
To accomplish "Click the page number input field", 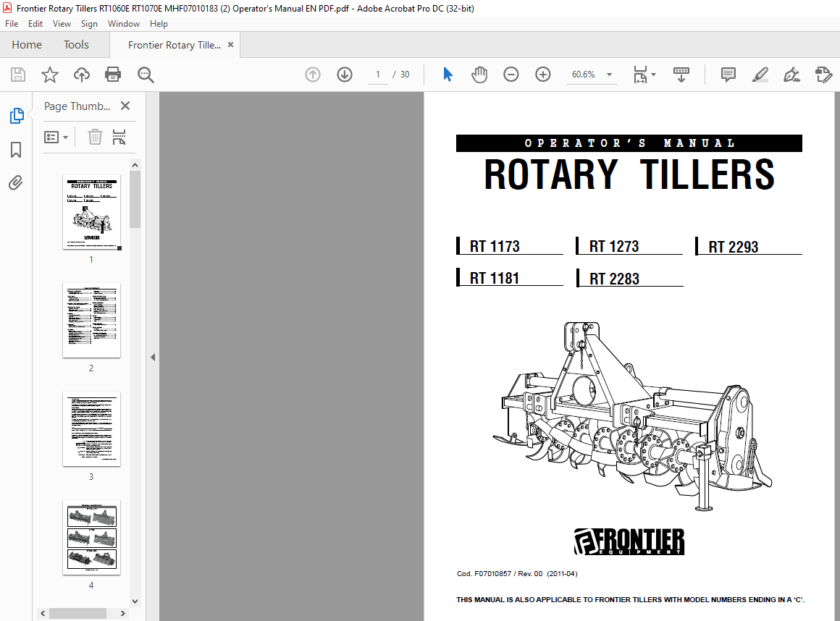I will tap(378, 75).
